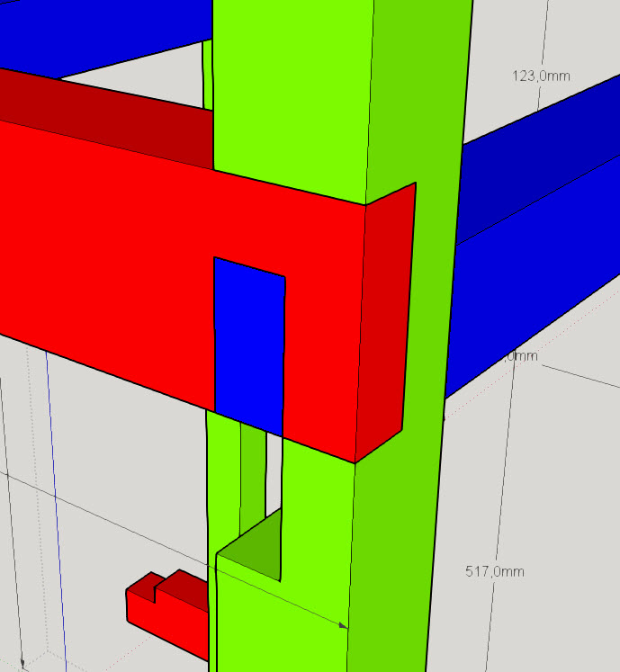Click the 517,0mm dimension label
The height and width of the screenshot is (672, 620).
(x=494, y=571)
